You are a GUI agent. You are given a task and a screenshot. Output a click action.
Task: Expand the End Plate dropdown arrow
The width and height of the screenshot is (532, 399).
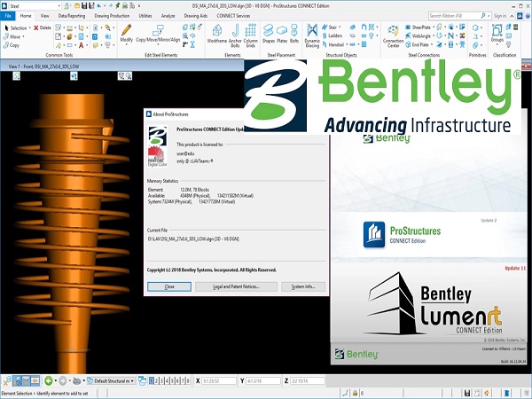pyautogui.click(x=432, y=44)
